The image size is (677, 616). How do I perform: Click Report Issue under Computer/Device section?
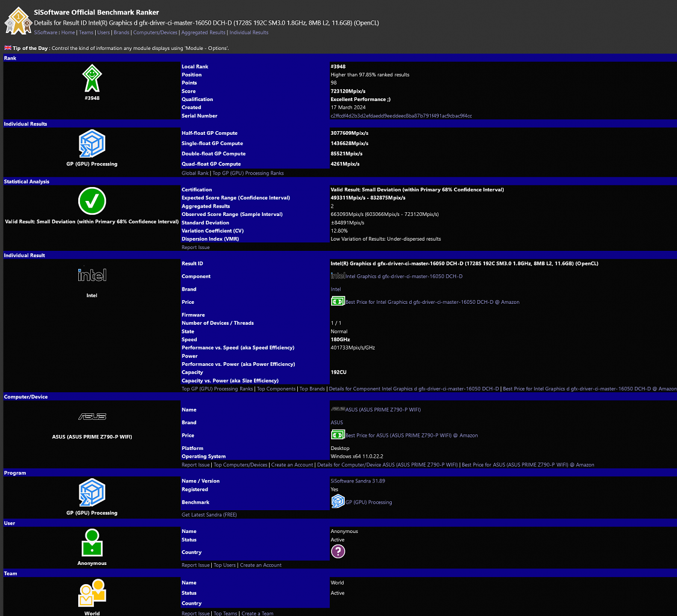(196, 465)
